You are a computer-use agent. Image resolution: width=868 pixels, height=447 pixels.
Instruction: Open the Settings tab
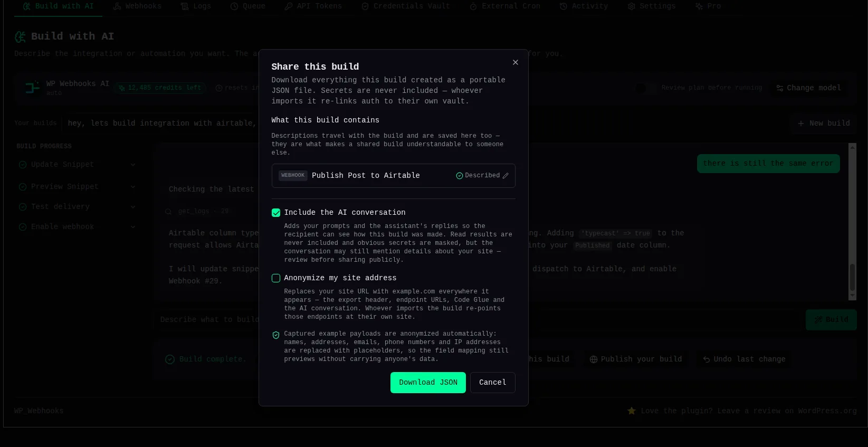[652, 6]
